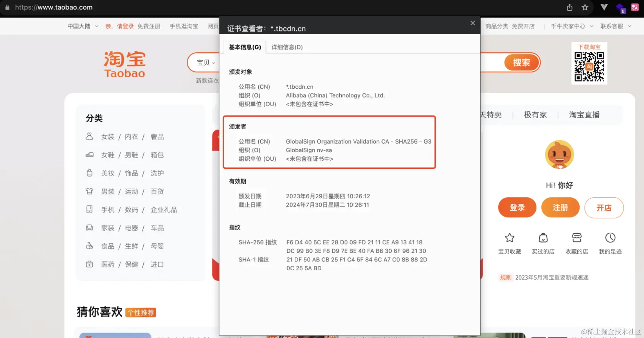Click the orange user avatar

(x=560, y=155)
